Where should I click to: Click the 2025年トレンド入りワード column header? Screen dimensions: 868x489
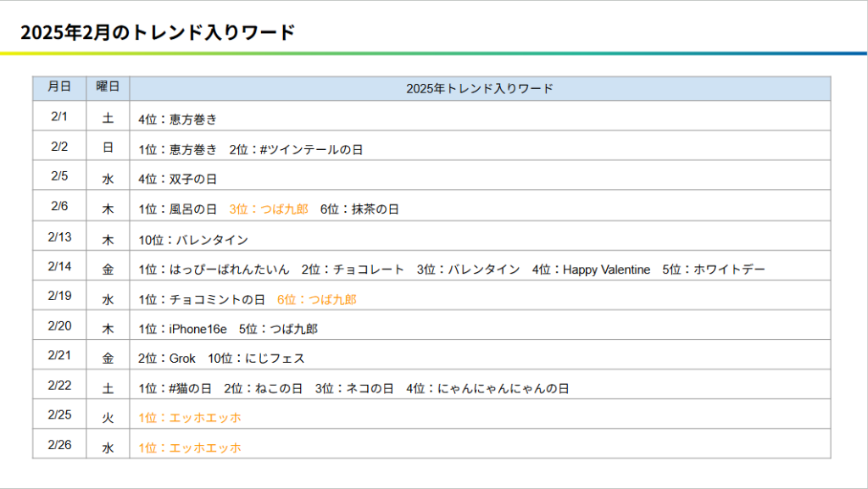[x=480, y=88]
